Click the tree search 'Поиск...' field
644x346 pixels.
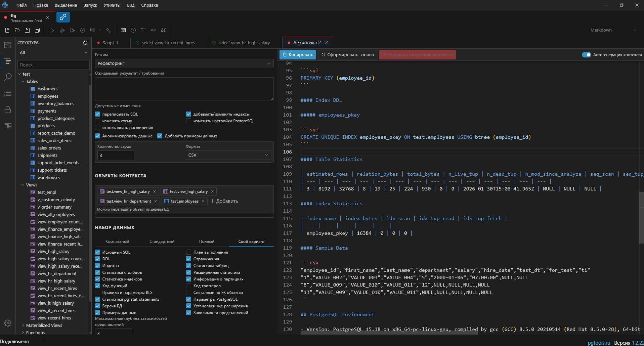pos(53,65)
